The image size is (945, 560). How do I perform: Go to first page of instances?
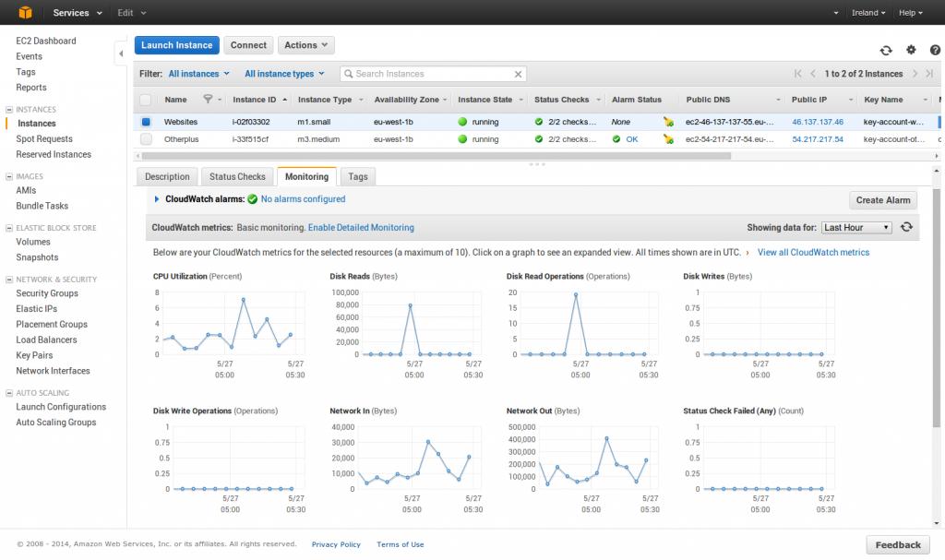797,74
